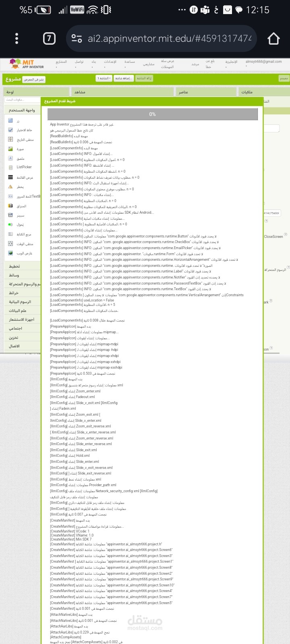
Task: Expand the Storage (تخزين) palette category
Action: pos(22,337)
